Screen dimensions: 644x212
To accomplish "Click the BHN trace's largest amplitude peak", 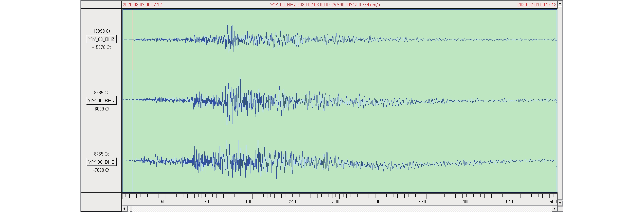I will (x=240, y=78).
